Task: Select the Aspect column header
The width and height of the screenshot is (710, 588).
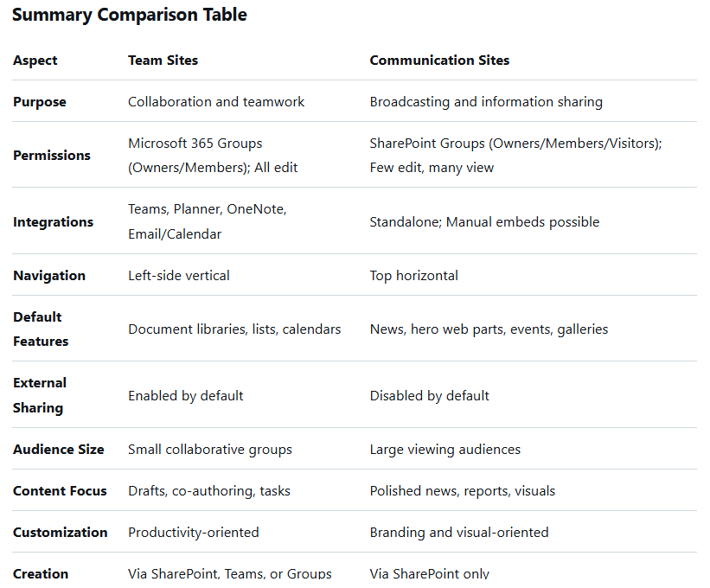Action: click(x=35, y=61)
